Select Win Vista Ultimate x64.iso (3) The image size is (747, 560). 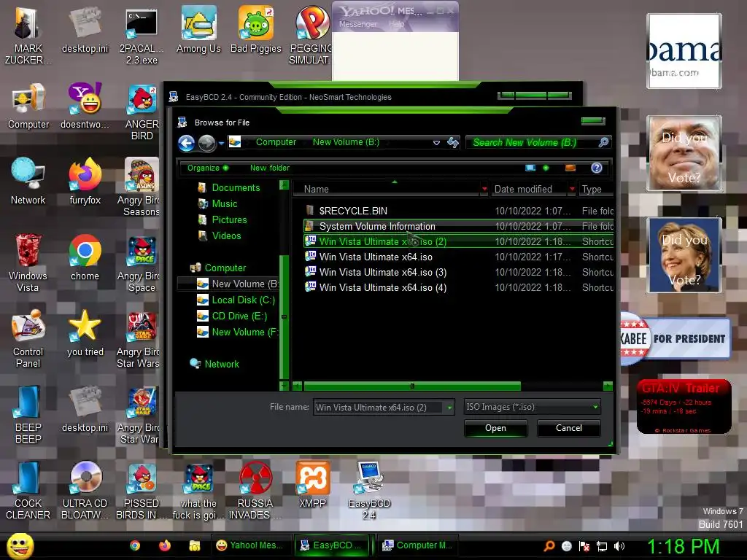click(x=458, y=273)
